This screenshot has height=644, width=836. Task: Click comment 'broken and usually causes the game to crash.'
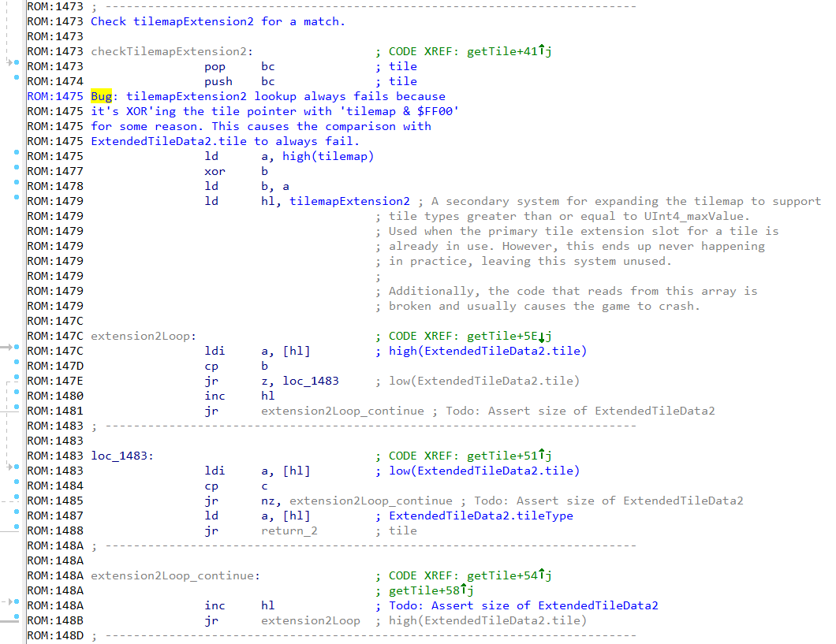[x=544, y=307]
